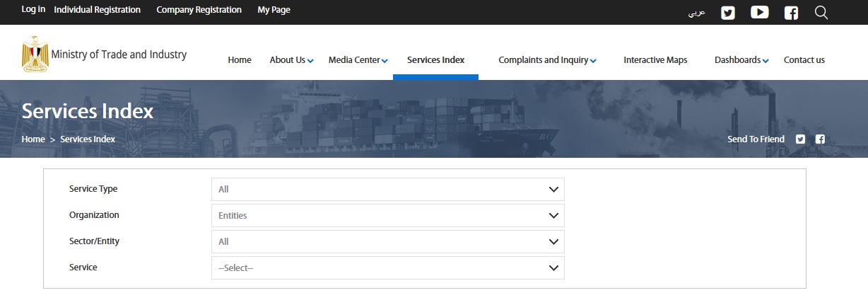Expand the Service select dropdown

[387, 268]
